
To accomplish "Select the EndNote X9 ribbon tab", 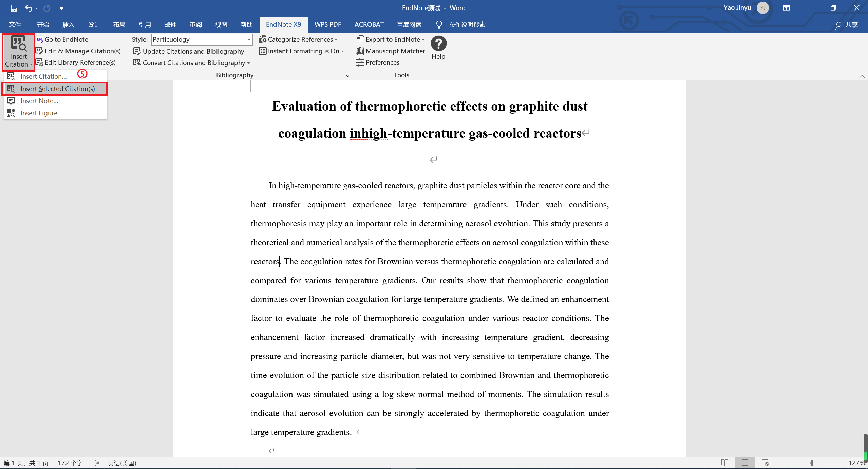I will [x=284, y=25].
